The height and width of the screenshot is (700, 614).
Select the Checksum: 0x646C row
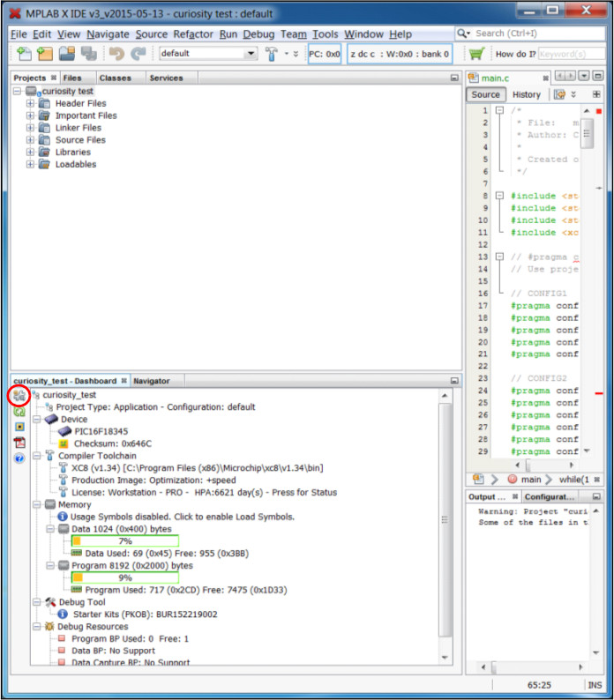click(x=113, y=443)
